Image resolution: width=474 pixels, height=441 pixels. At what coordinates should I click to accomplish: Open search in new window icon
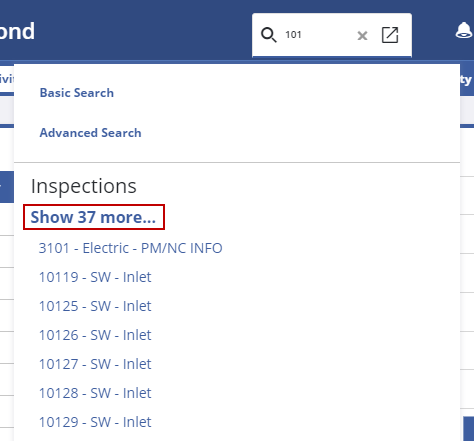pos(390,35)
